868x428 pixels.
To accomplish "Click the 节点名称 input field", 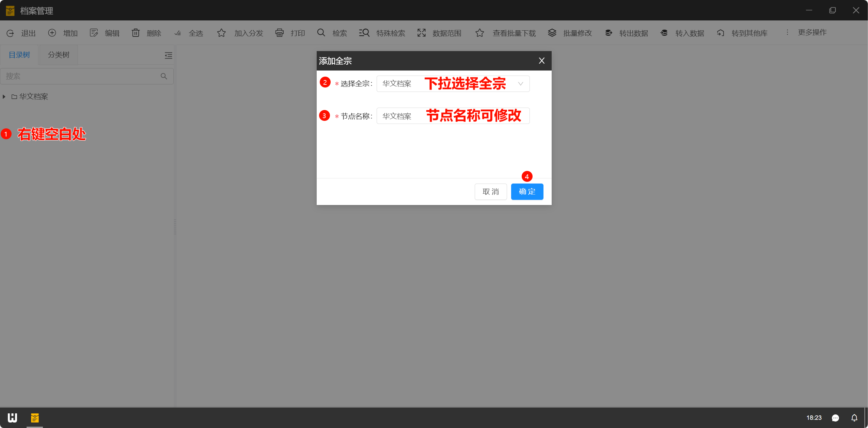I will click(x=453, y=116).
